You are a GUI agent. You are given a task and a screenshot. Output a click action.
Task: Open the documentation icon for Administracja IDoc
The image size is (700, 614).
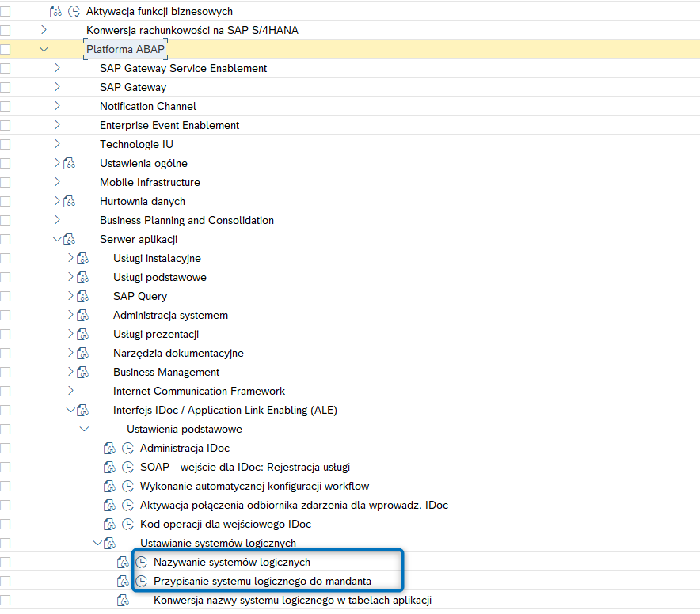click(109, 448)
